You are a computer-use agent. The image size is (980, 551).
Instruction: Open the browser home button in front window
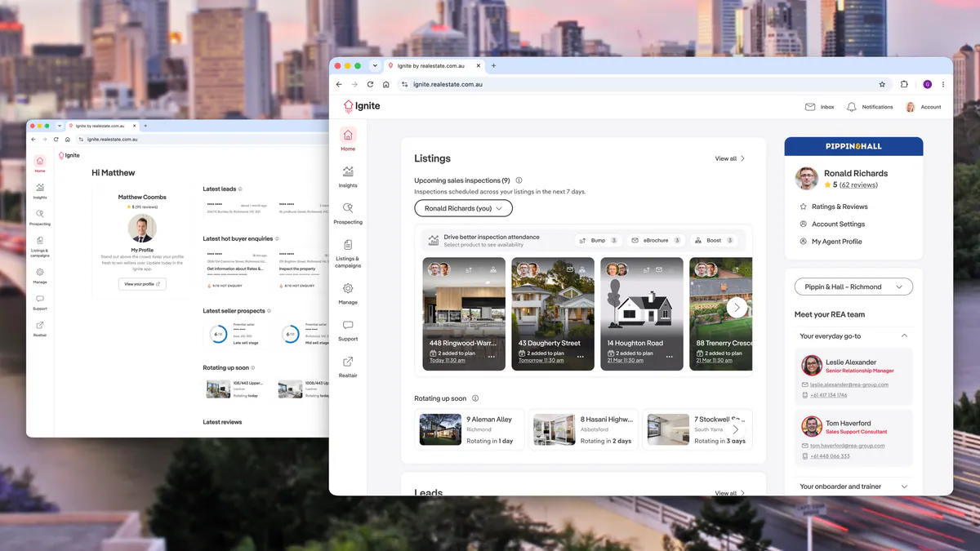click(x=386, y=84)
